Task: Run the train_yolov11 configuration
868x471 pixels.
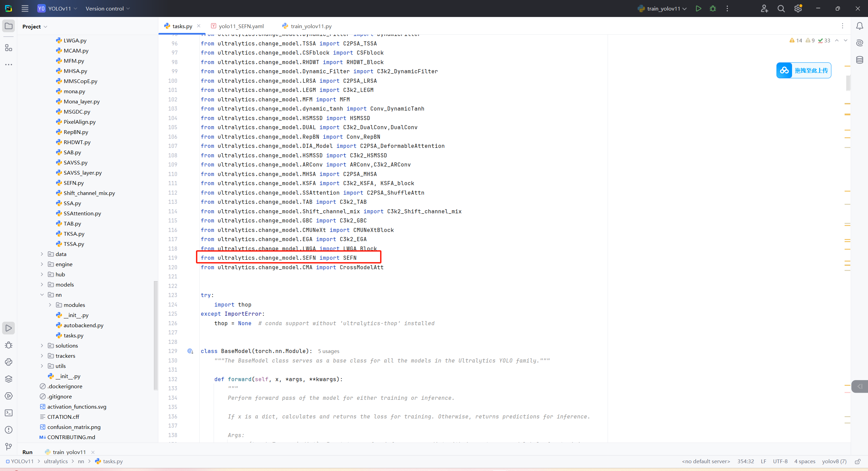Action: click(698, 8)
